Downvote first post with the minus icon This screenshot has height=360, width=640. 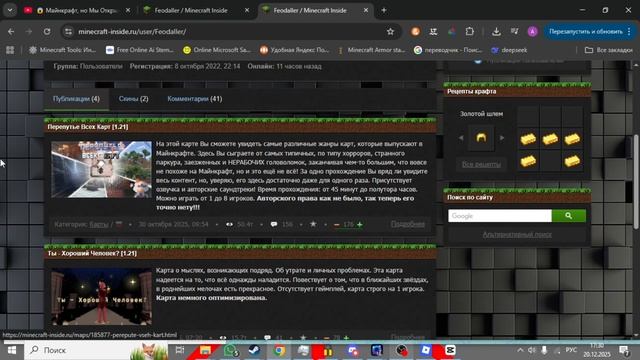coord(337,224)
